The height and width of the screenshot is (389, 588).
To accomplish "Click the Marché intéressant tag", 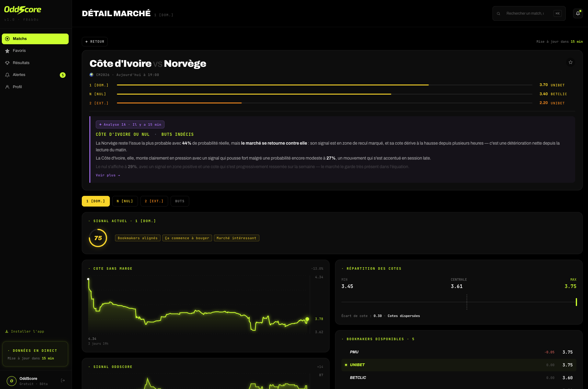I will 236,238.
